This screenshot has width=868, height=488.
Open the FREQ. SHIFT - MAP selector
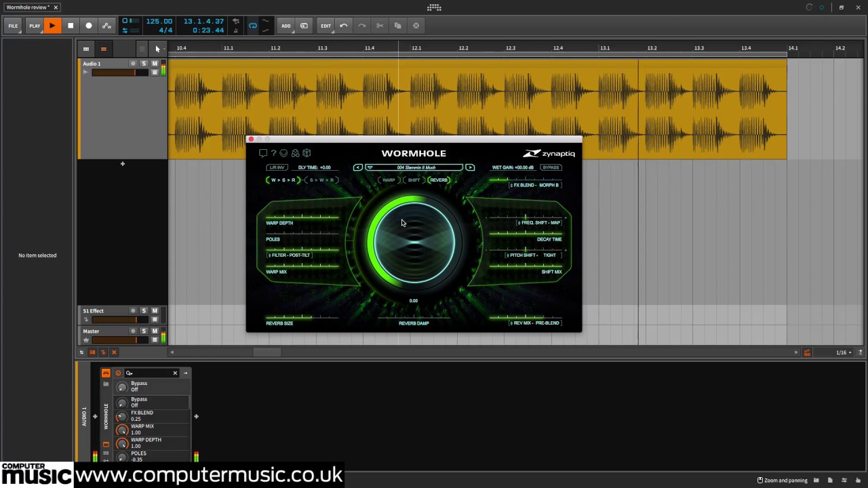[x=540, y=223]
